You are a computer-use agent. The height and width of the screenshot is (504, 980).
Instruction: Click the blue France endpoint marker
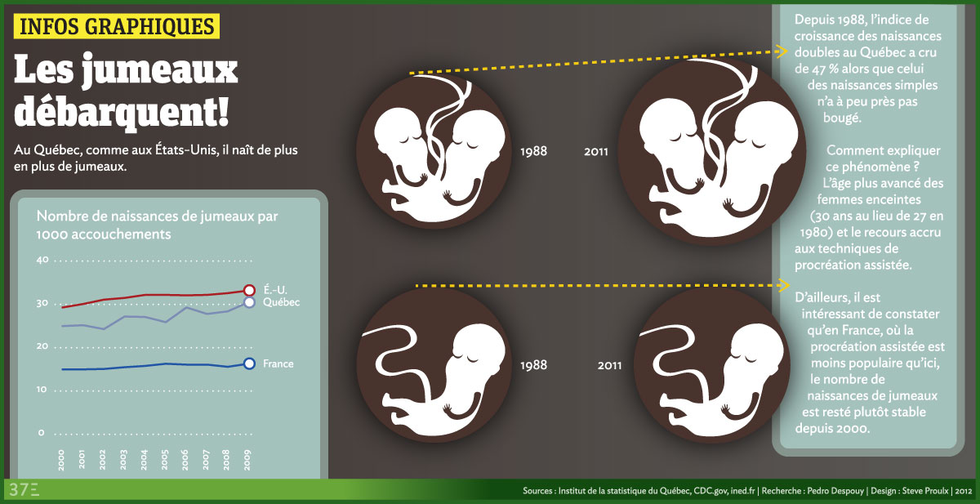click(250, 364)
